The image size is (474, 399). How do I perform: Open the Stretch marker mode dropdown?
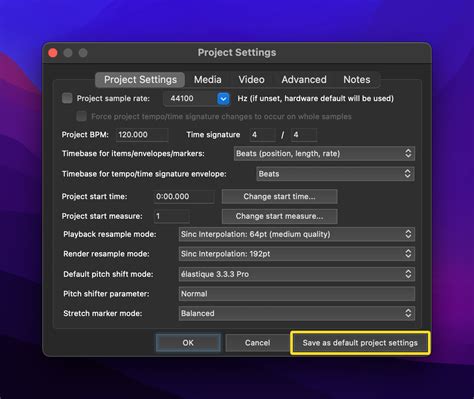pos(297,313)
